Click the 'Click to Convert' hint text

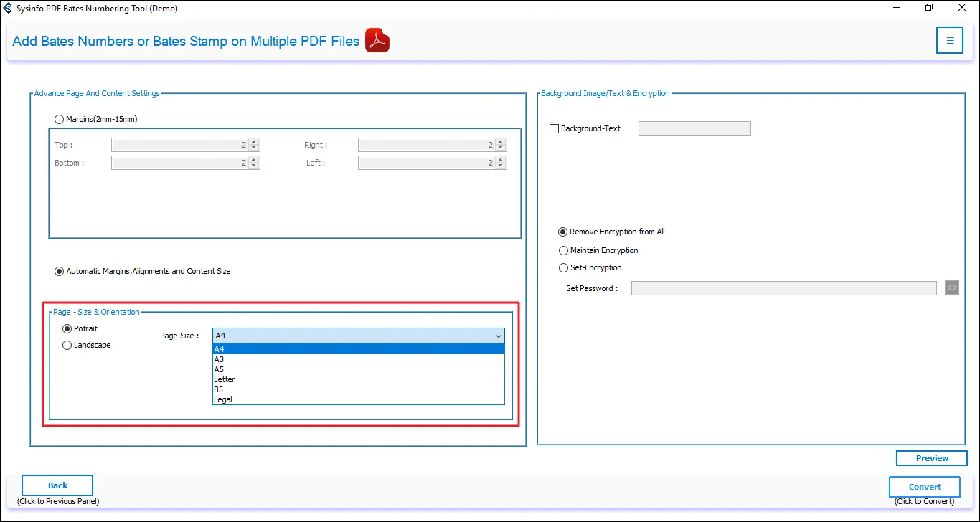click(925, 501)
